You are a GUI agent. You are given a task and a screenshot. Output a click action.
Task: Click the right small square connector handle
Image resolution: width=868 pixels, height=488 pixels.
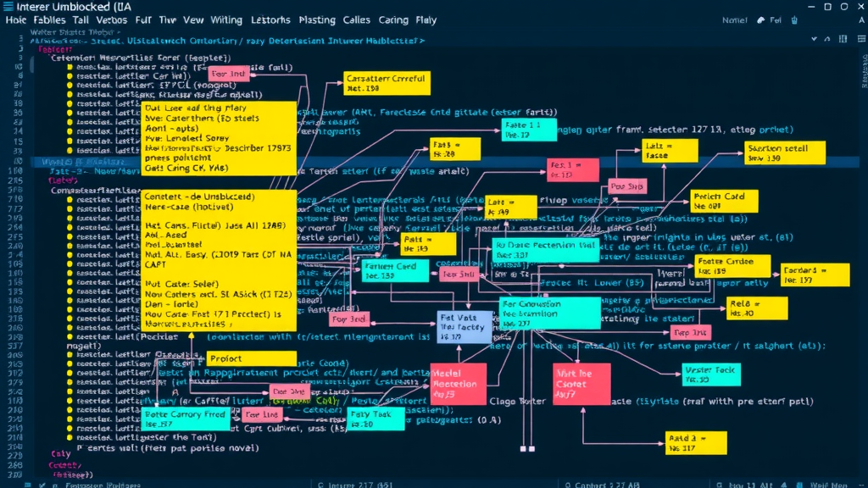tap(531, 448)
